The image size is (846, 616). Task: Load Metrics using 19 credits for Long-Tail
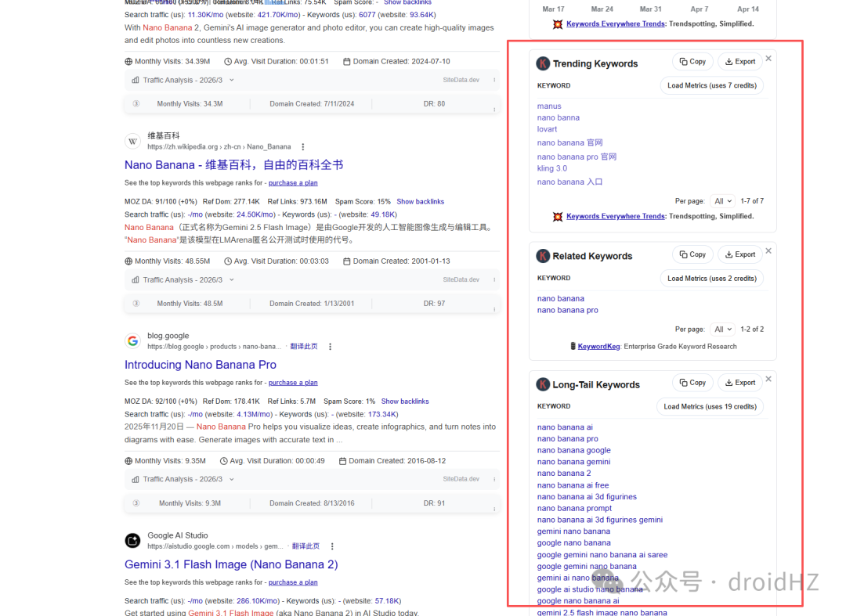(x=710, y=406)
